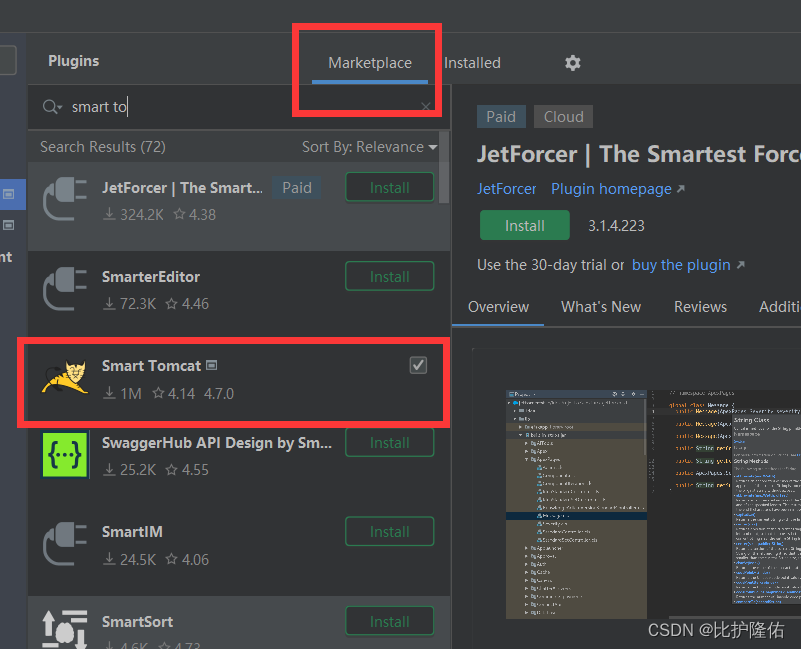Click the bundled marker icon beside Smart Tomcat
Screen dimensions: 801x649
point(211,365)
